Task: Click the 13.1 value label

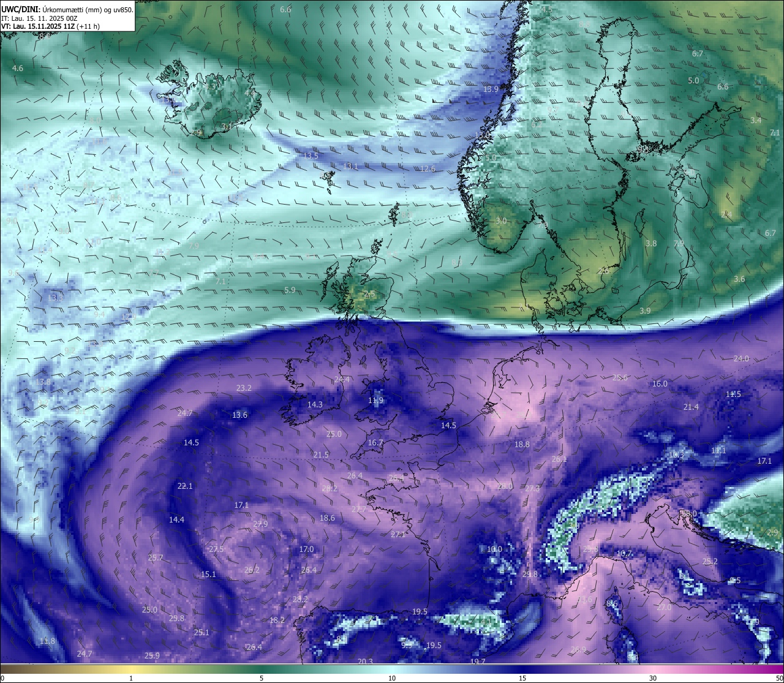Action: click(350, 166)
